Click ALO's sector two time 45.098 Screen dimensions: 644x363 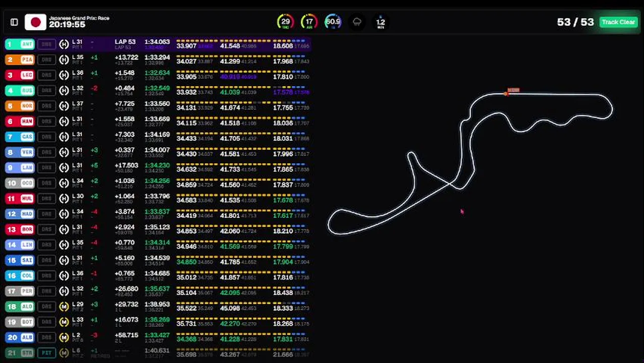point(230,308)
